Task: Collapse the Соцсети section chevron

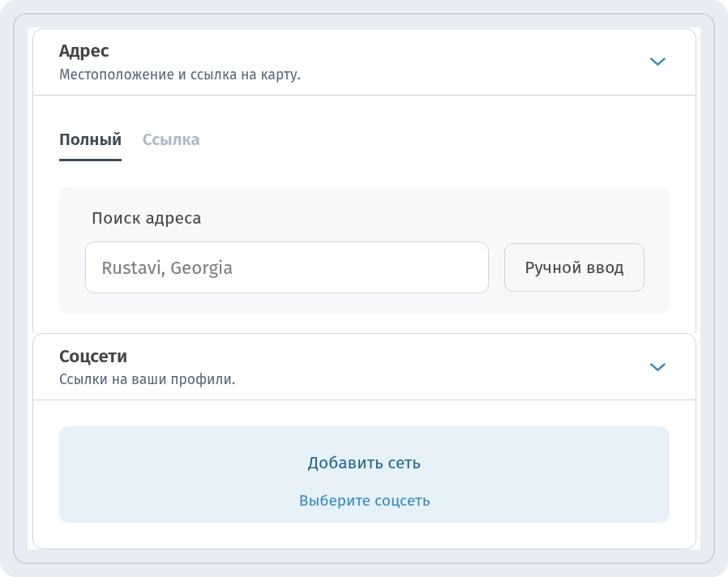Action: [657, 367]
